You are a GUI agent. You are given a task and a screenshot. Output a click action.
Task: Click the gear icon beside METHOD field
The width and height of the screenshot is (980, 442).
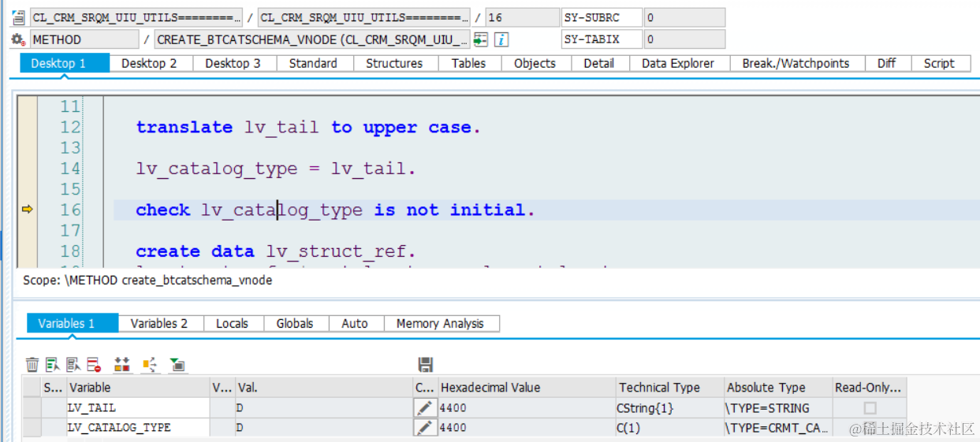pos(19,39)
